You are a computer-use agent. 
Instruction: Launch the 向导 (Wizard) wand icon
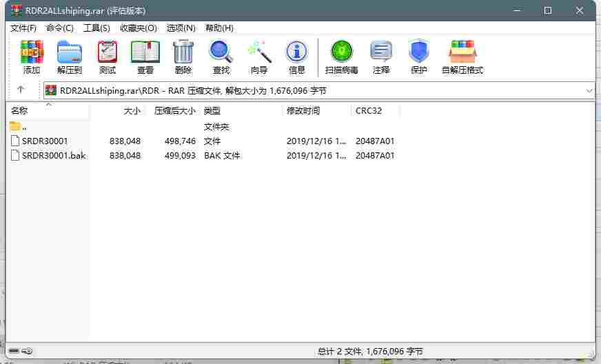pos(259,52)
